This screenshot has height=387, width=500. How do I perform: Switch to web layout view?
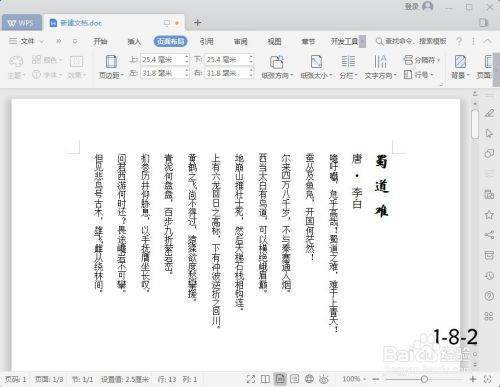pyautogui.click(x=309, y=379)
